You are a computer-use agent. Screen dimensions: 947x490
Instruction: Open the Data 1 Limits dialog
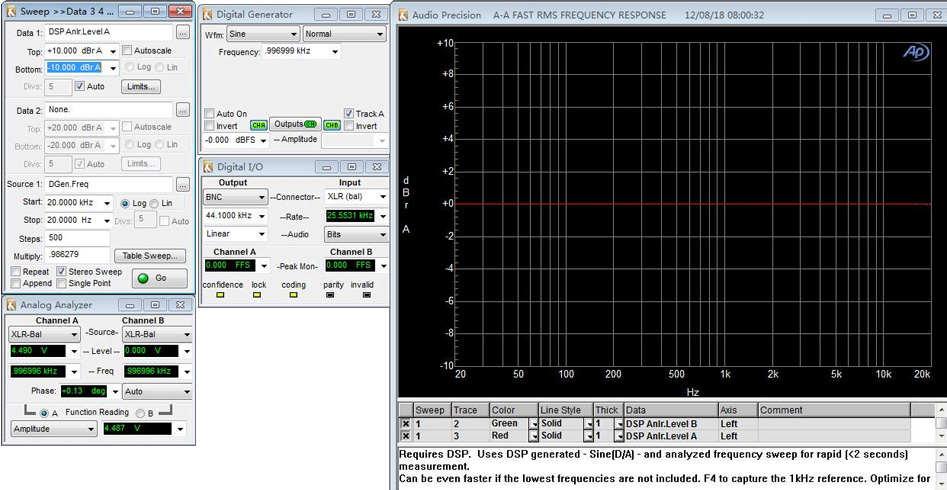click(x=141, y=86)
